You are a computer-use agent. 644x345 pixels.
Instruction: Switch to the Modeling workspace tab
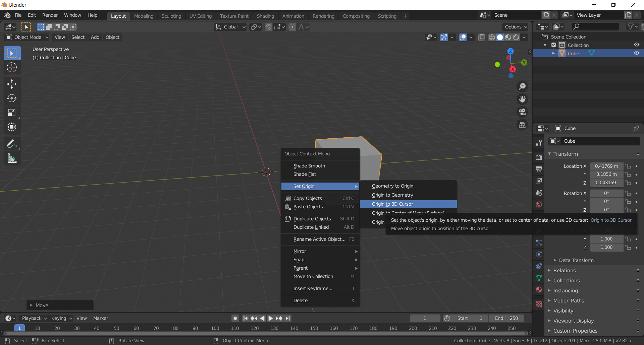coord(144,16)
